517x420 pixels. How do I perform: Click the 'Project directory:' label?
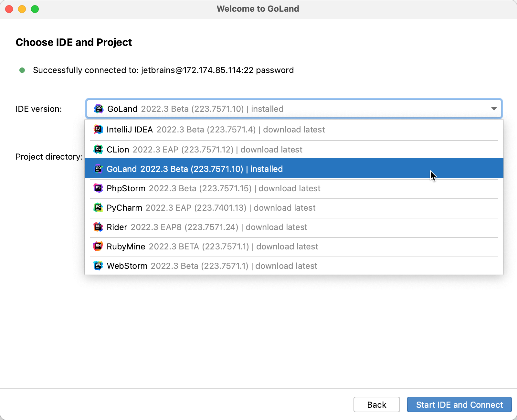tap(49, 157)
